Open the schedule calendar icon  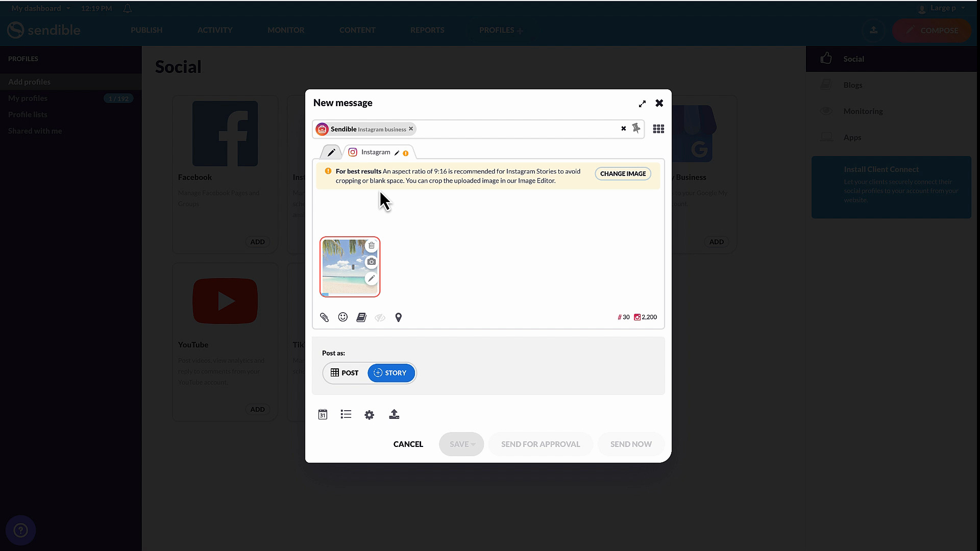(323, 414)
